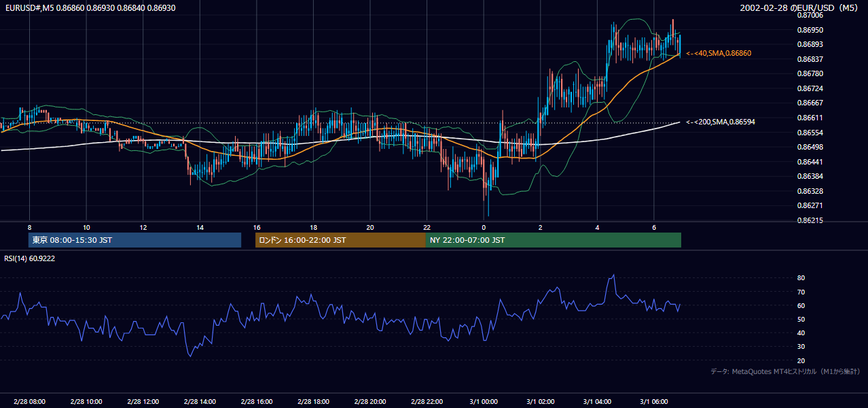Click hour tick '4' below the price chart
This screenshot has width=868, height=408.
pos(597,227)
